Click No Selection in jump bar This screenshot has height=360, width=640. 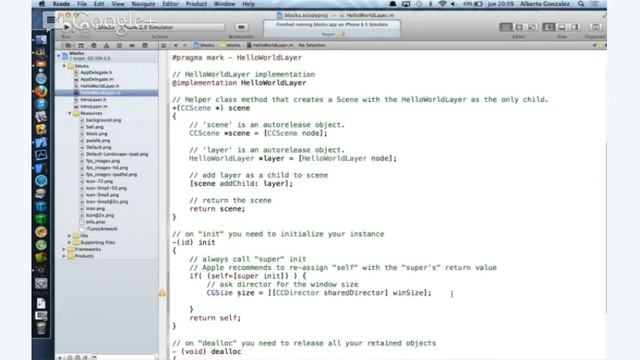[x=312, y=45]
